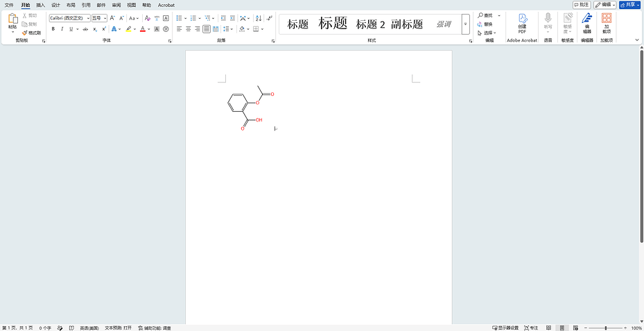Click the Share (共享) button

click(x=630, y=5)
